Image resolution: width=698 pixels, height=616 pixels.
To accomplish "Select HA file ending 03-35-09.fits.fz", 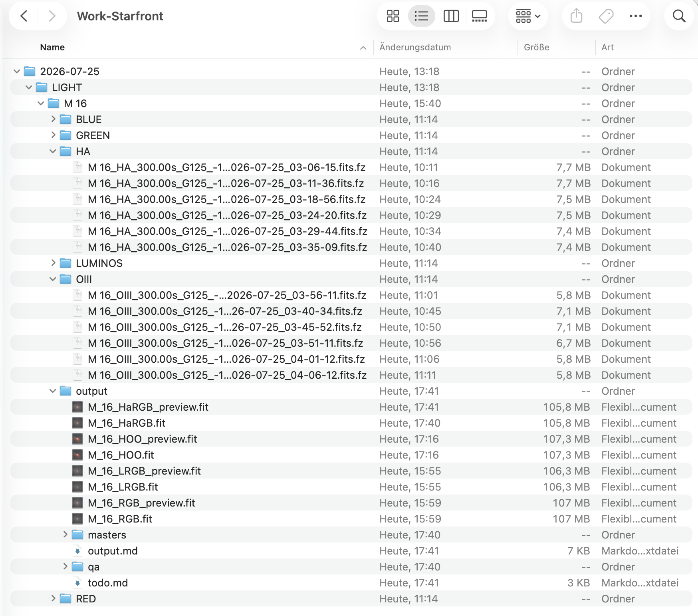I will [227, 247].
